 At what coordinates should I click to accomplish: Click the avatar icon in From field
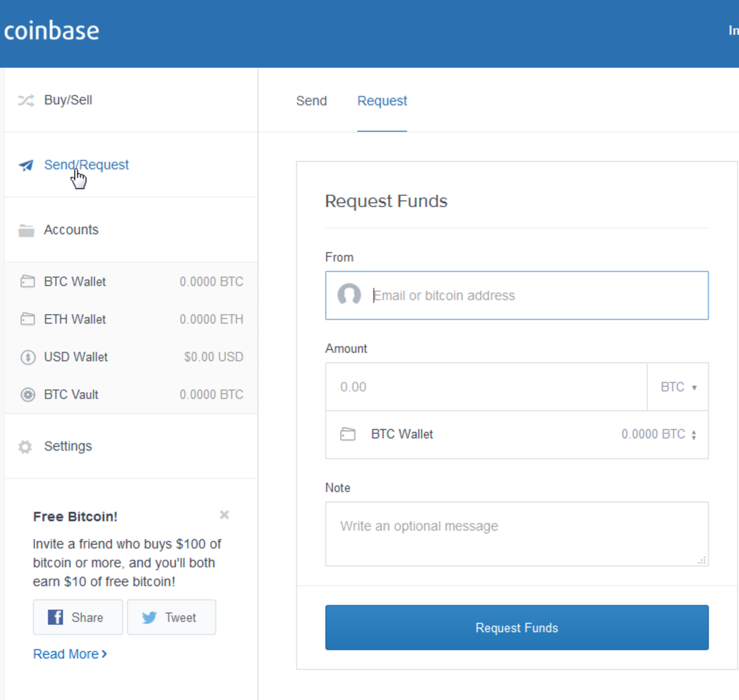point(349,295)
